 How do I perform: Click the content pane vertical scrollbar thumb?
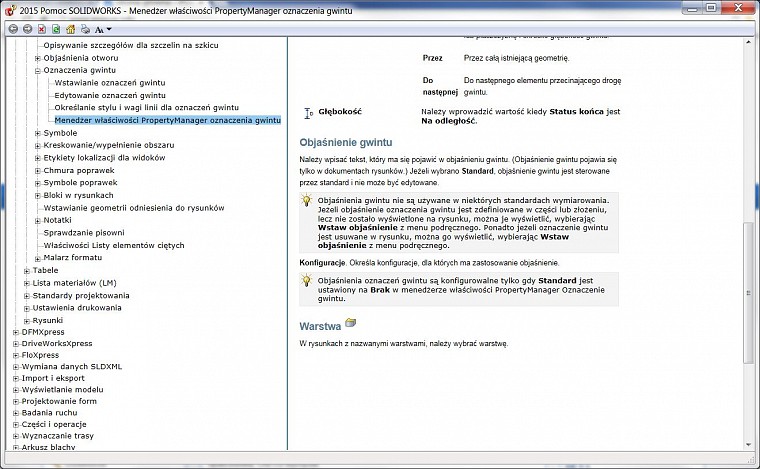(748, 292)
